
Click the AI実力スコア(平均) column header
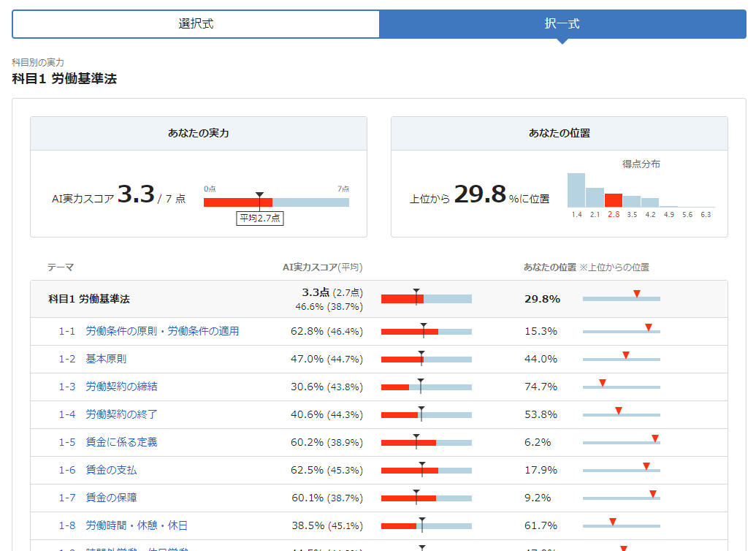click(323, 267)
